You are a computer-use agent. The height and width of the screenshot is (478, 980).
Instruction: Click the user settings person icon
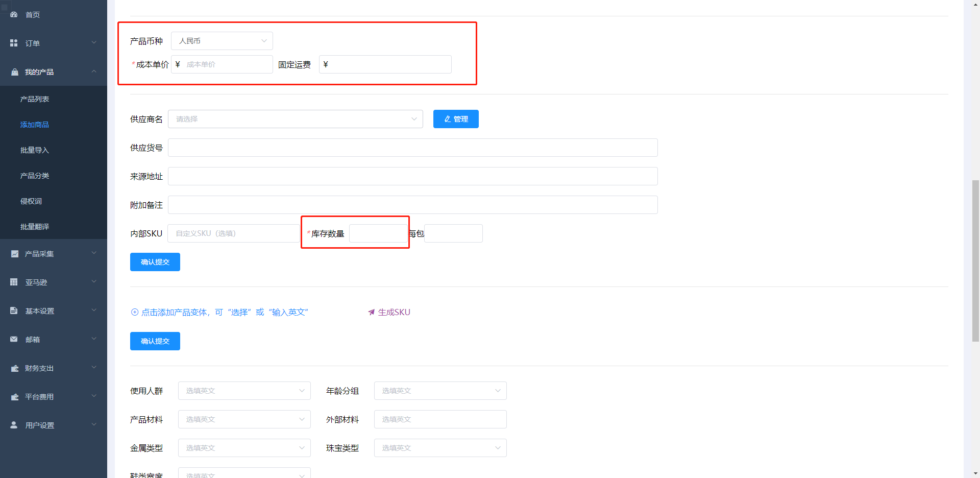tap(14, 425)
